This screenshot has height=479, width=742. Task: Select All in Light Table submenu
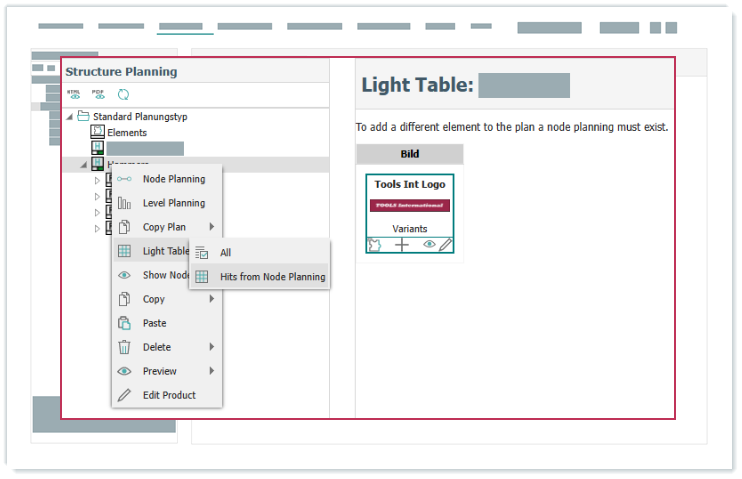click(x=226, y=253)
